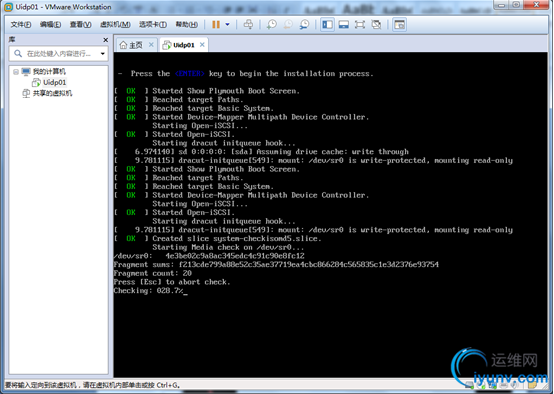Revert to the previous snapshot

coord(288,24)
